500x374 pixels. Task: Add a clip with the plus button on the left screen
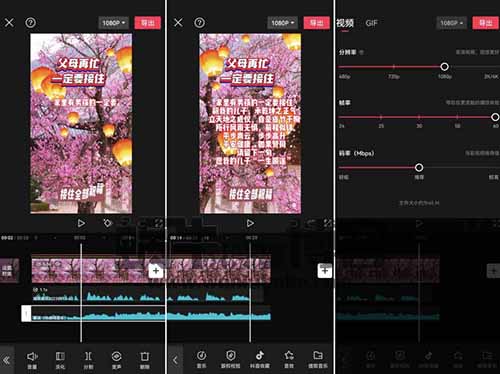tap(156, 271)
